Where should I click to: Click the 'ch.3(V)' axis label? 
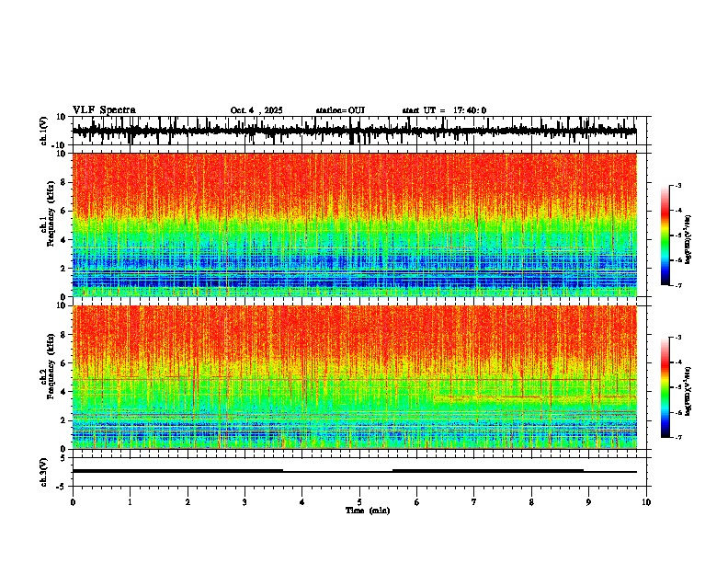tap(44, 472)
